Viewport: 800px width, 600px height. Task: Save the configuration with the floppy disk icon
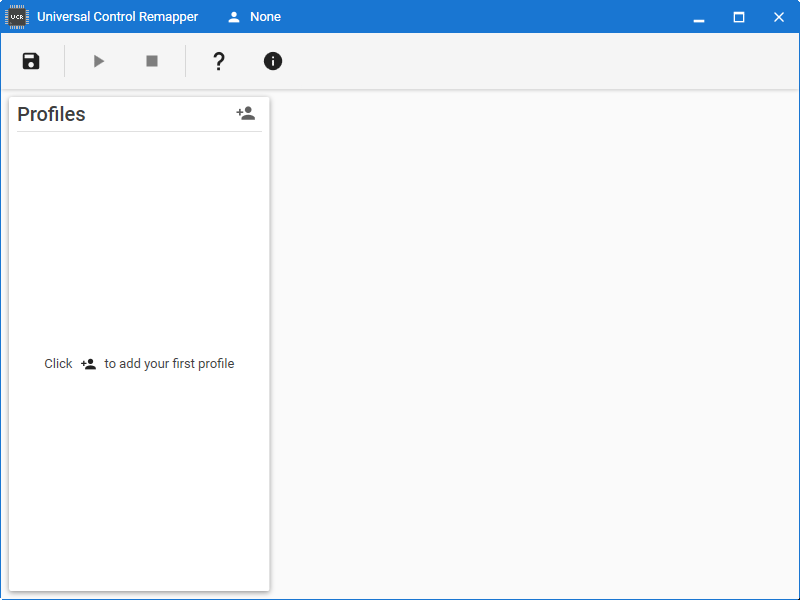(31, 61)
